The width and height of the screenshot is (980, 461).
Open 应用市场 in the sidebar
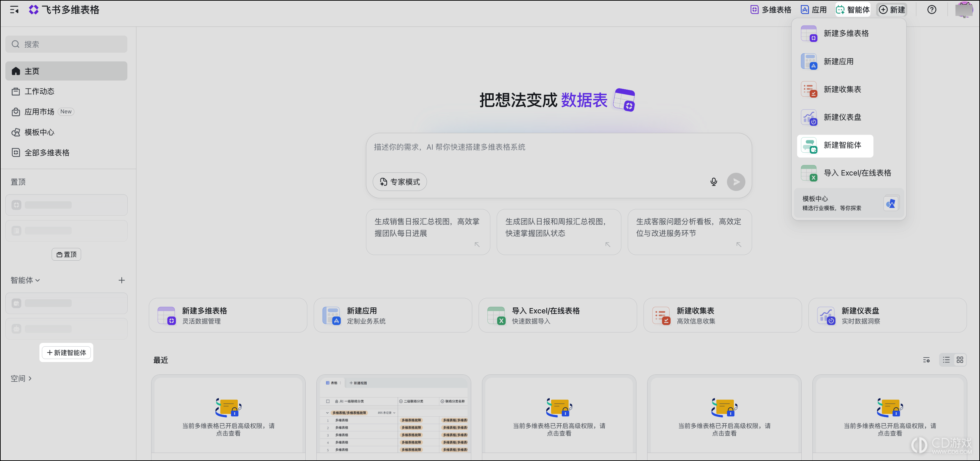(66, 112)
